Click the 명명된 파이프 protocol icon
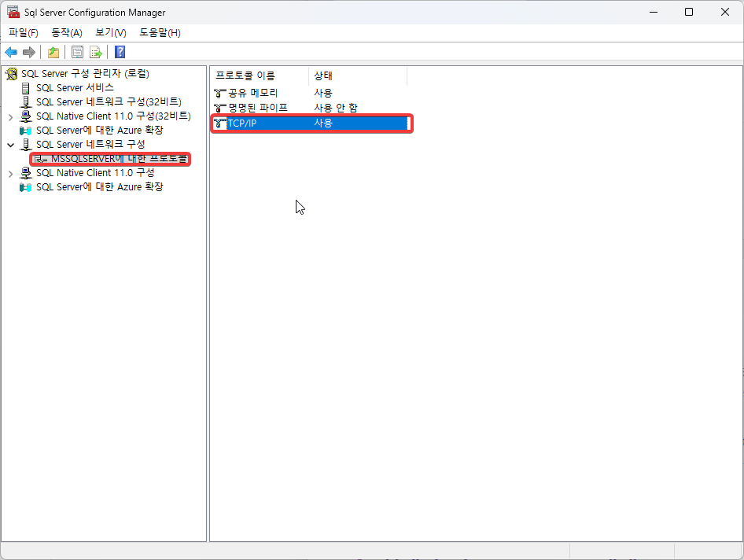The height and width of the screenshot is (560, 744). (219, 109)
